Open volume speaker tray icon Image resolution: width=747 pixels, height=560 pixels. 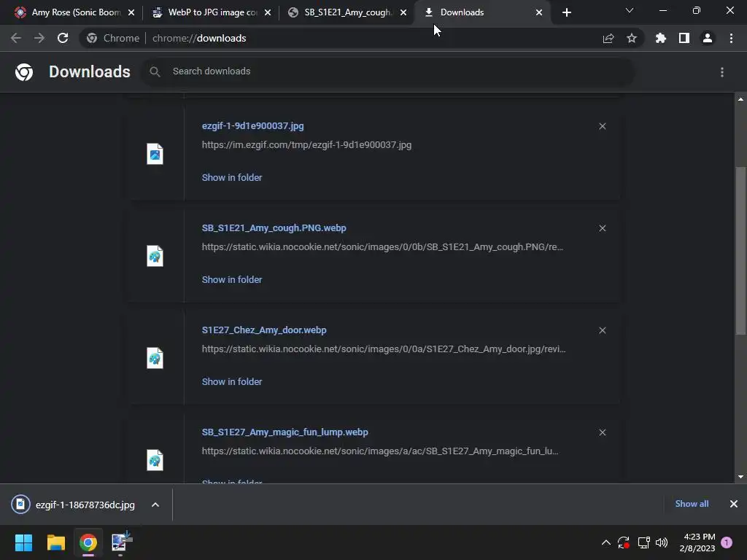(662, 542)
